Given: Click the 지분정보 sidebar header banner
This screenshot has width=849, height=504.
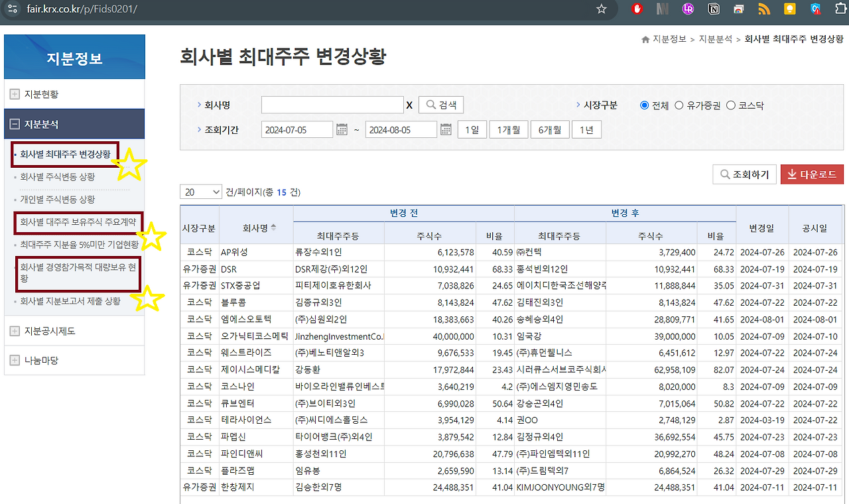Looking at the screenshot, I should (74, 57).
